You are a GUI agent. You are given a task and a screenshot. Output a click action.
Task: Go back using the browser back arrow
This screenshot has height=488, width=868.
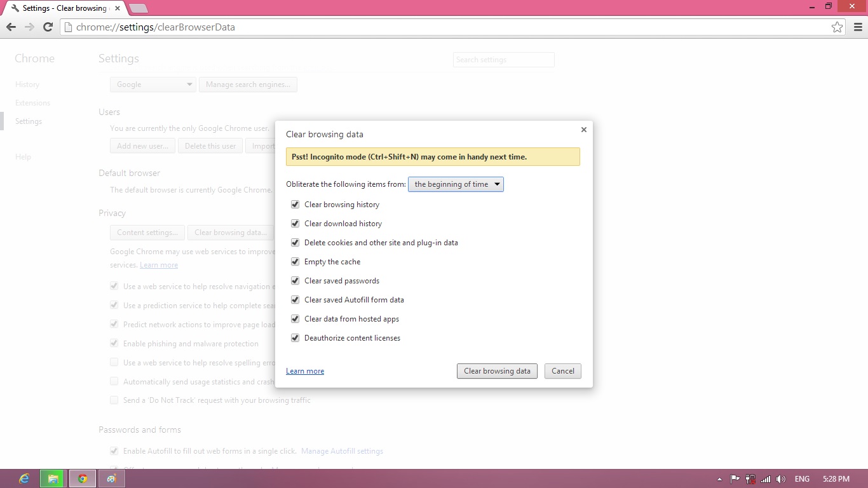click(x=11, y=27)
